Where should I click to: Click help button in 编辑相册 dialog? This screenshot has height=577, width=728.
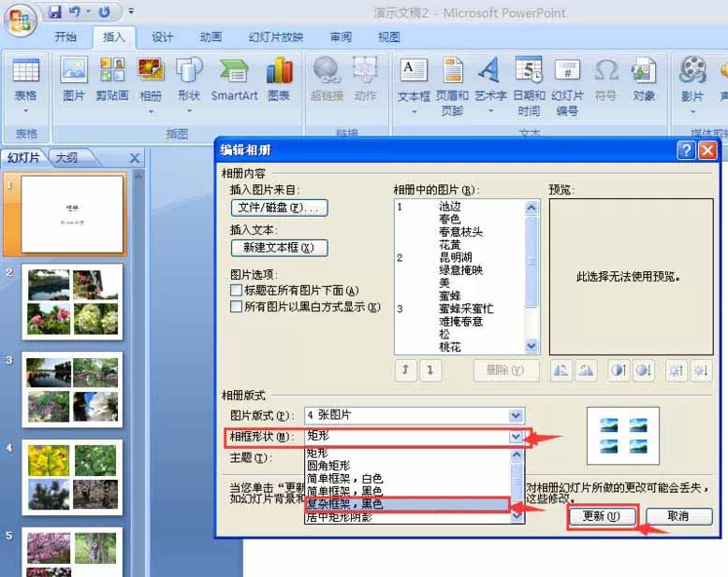click(686, 151)
